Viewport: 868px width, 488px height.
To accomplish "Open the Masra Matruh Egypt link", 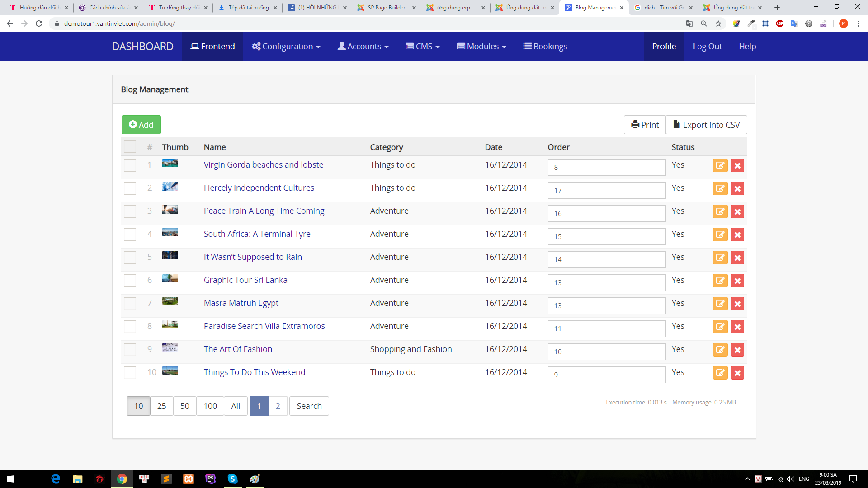I will coord(241,303).
